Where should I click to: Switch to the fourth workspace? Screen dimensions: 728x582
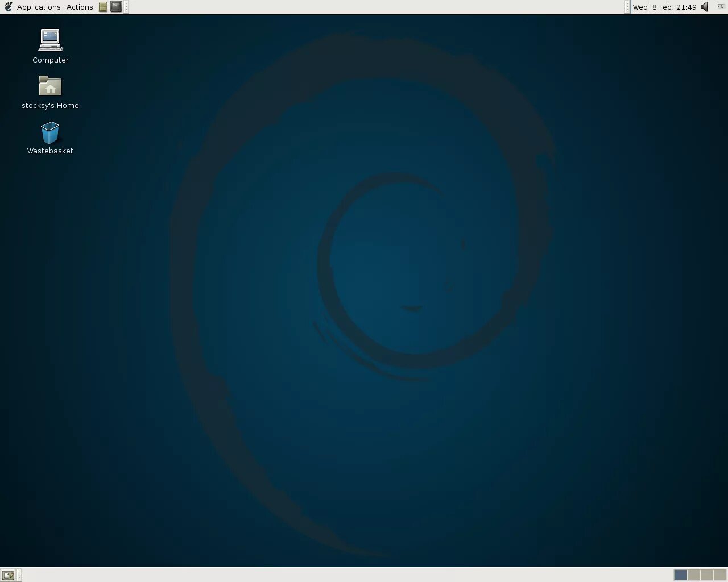click(x=720, y=575)
